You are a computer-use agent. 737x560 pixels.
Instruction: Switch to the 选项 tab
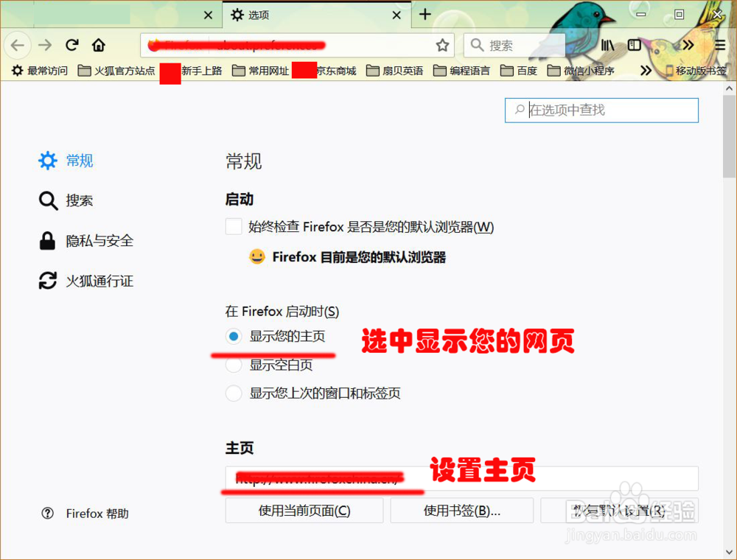(x=317, y=15)
